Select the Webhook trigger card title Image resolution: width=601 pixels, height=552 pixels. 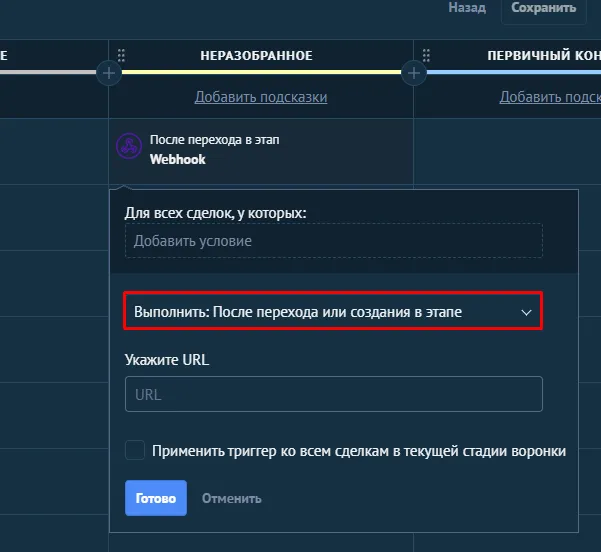click(178, 159)
